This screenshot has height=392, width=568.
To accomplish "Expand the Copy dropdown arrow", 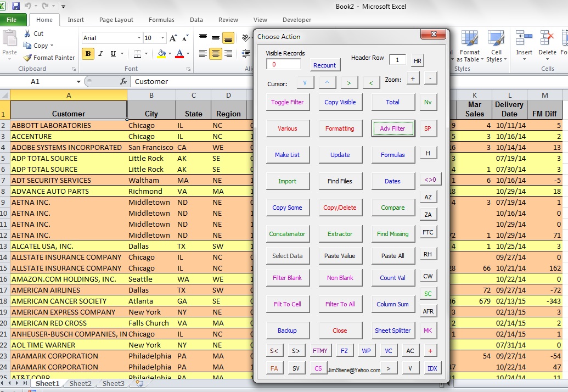I will point(52,46).
